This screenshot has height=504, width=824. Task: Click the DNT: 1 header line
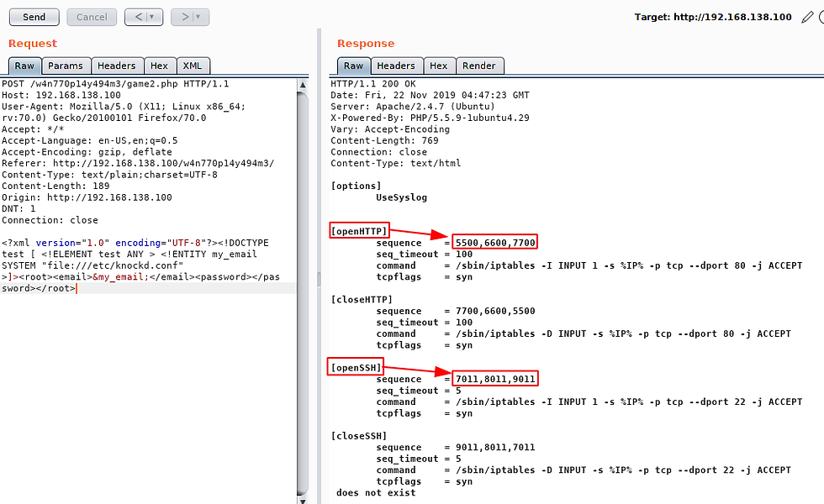coord(18,209)
